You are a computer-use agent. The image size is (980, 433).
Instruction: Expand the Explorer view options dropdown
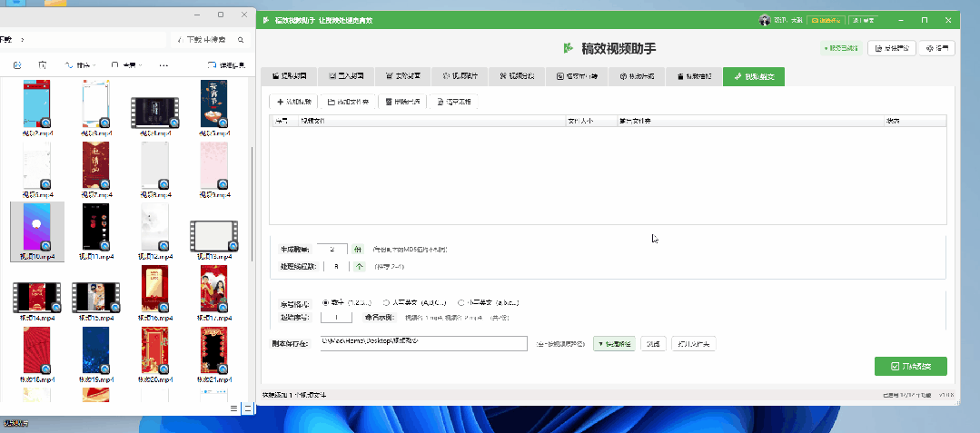pyautogui.click(x=129, y=65)
